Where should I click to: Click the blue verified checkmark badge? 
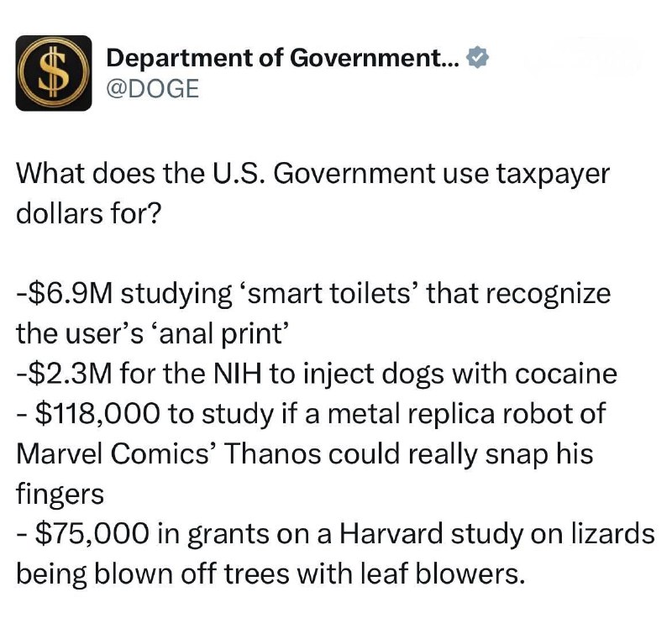[477, 58]
